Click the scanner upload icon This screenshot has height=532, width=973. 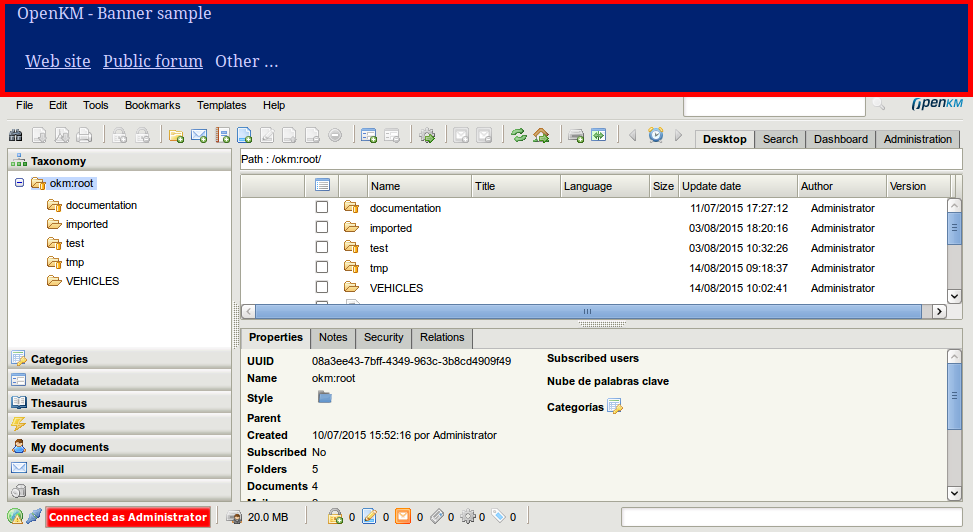tap(576, 135)
